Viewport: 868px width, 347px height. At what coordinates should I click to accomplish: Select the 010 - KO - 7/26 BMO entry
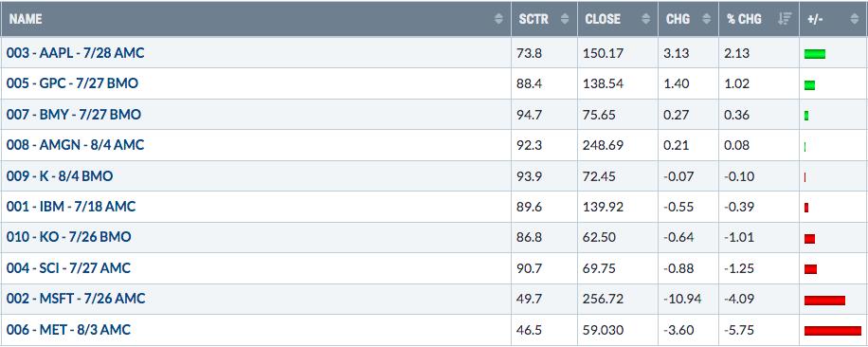pos(68,237)
